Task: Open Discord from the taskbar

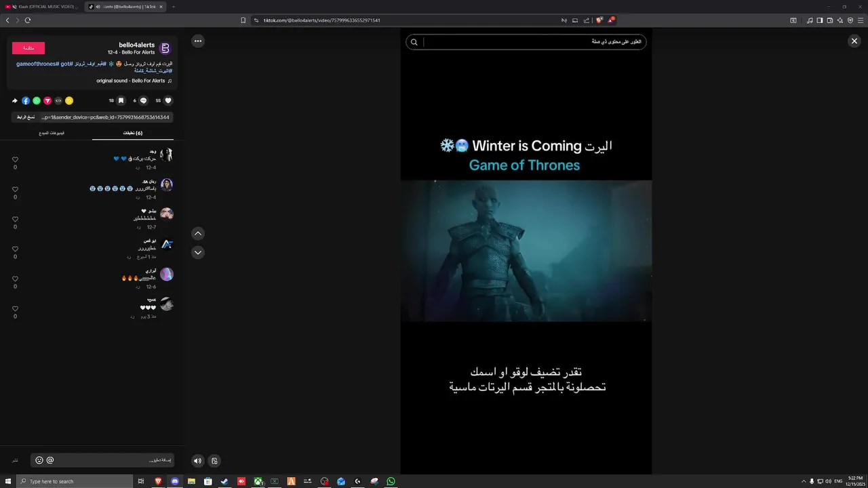Action: click(175, 481)
